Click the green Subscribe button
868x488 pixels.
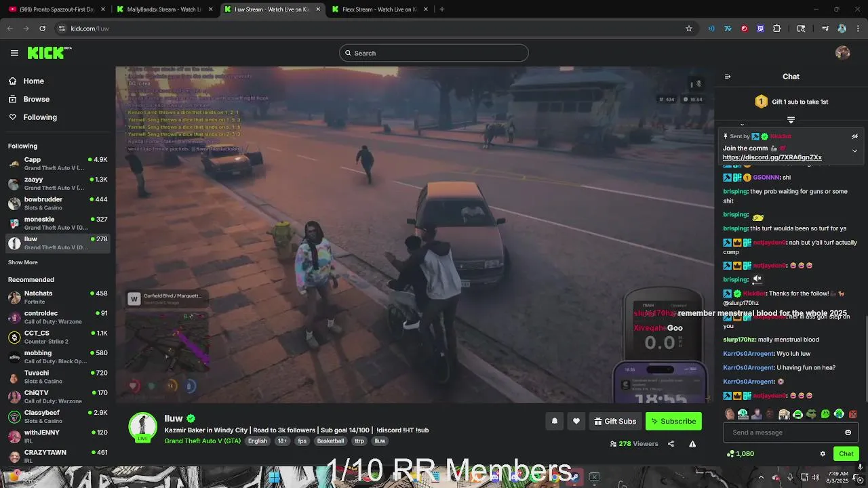pos(673,421)
